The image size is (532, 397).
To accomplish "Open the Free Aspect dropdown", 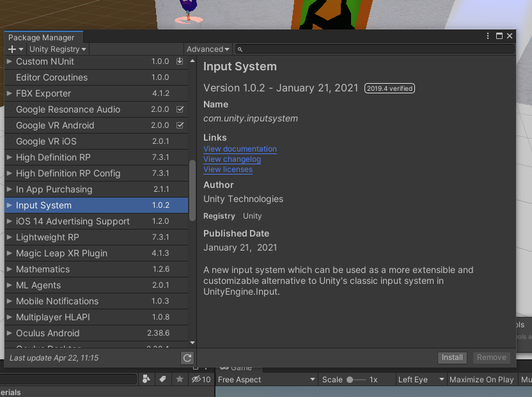I will [266, 379].
